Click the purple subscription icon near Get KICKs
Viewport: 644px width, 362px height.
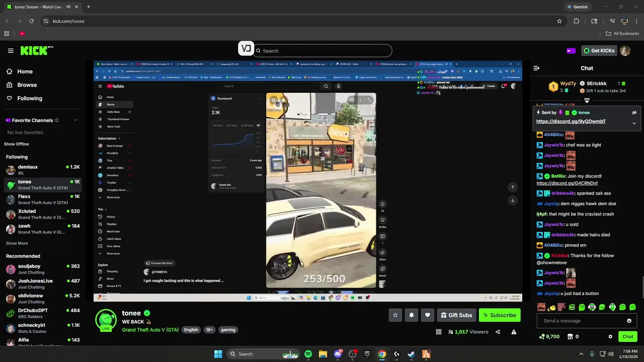point(571,51)
